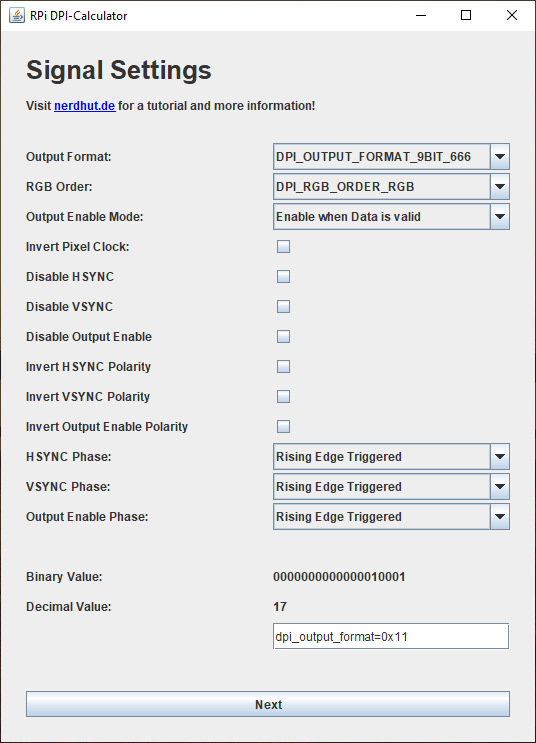Open the Output Format dropdown
536x743 pixels.
click(x=391, y=157)
